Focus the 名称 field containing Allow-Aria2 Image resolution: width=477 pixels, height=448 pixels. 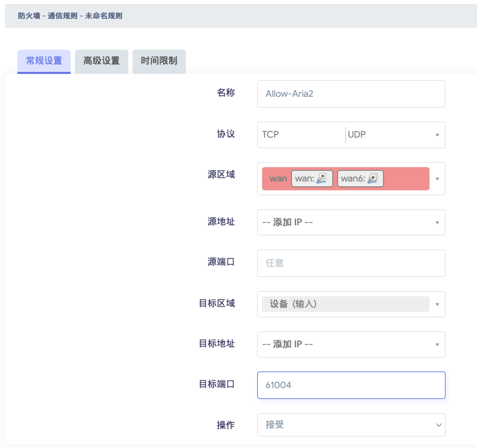click(x=351, y=94)
